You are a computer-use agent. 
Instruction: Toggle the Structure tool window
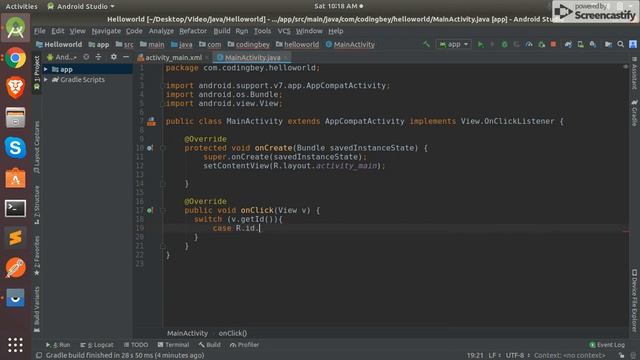click(37, 205)
